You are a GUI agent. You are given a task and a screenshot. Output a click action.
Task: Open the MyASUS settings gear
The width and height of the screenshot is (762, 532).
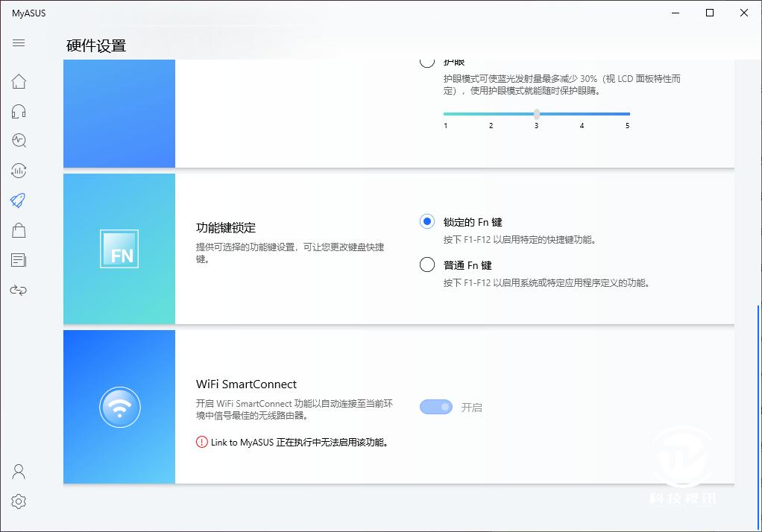[19, 501]
